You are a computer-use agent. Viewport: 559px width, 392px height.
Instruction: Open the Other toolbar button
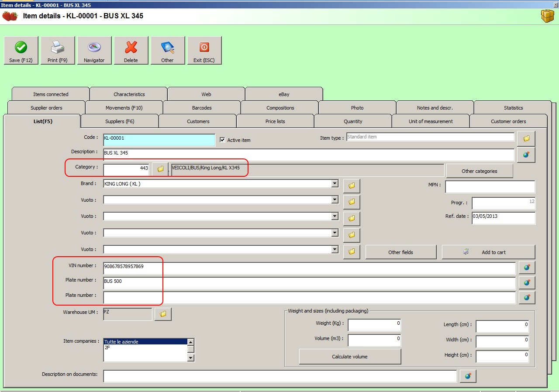coord(168,51)
